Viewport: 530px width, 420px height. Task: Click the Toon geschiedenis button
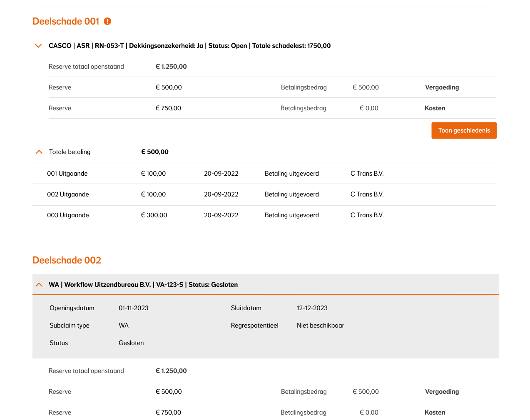(464, 130)
